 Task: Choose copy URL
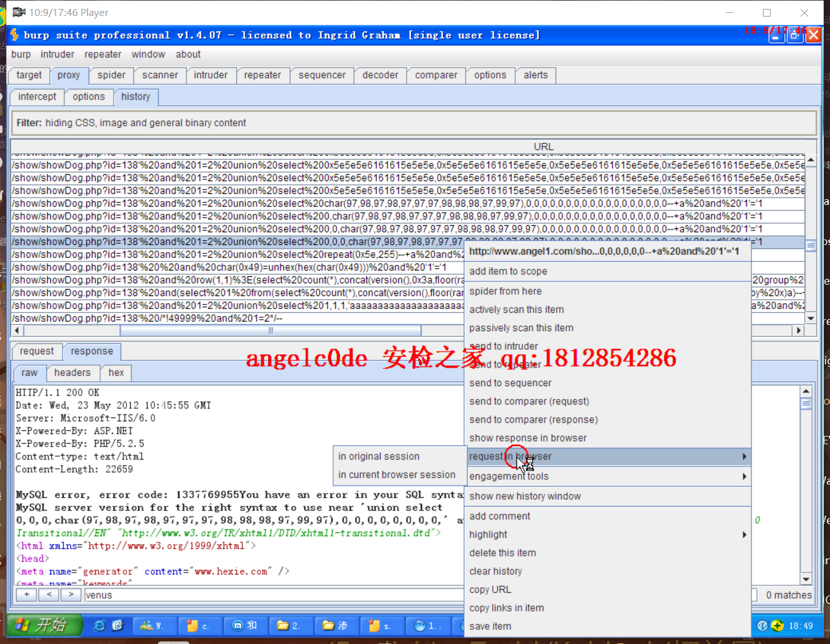click(607, 590)
